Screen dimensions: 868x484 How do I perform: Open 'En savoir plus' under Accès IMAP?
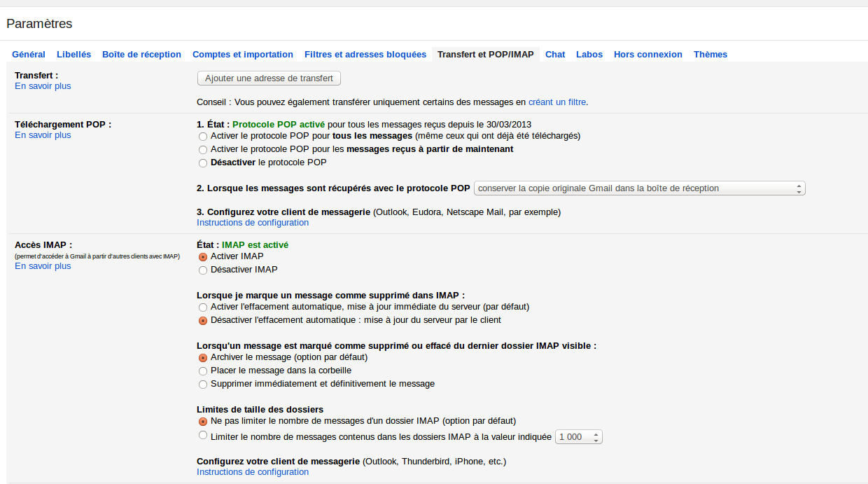click(43, 266)
